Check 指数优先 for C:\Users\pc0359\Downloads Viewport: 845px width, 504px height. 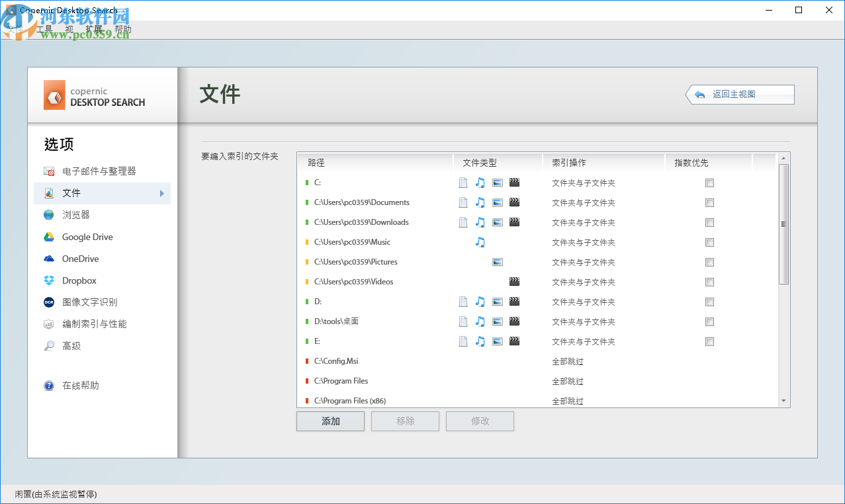coord(709,222)
